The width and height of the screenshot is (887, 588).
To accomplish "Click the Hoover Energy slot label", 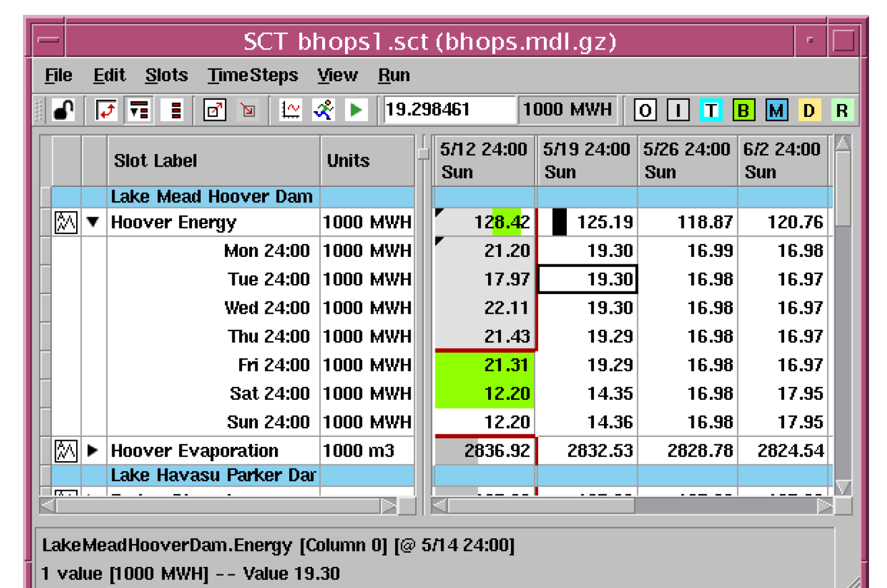I will (x=174, y=222).
